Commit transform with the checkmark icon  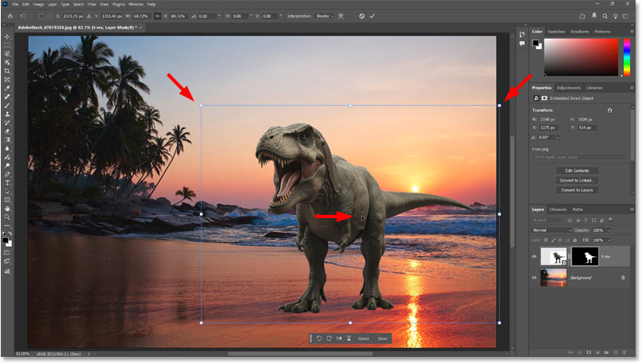pyautogui.click(x=372, y=17)
